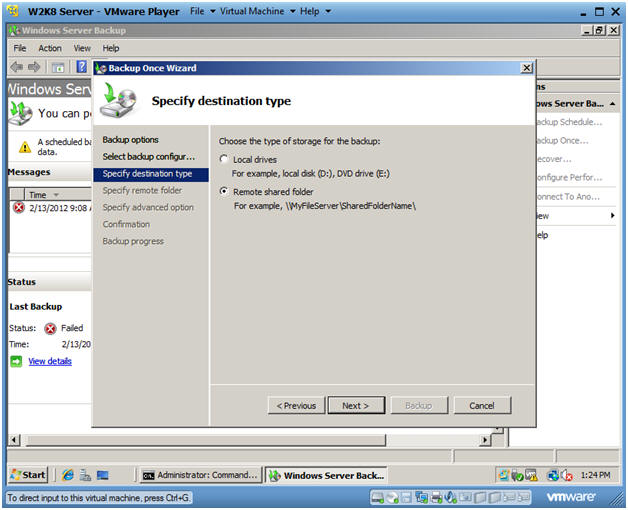Launch Internet Explorer from quick launch
This screenshot has height=510, width=628.
(x=68, y=475)
